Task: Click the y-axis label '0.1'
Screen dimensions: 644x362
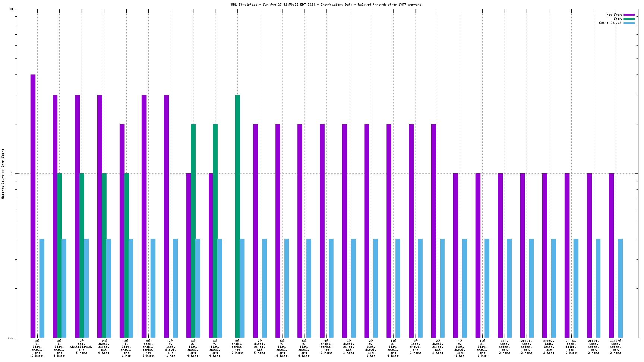Action: (10, 338)
